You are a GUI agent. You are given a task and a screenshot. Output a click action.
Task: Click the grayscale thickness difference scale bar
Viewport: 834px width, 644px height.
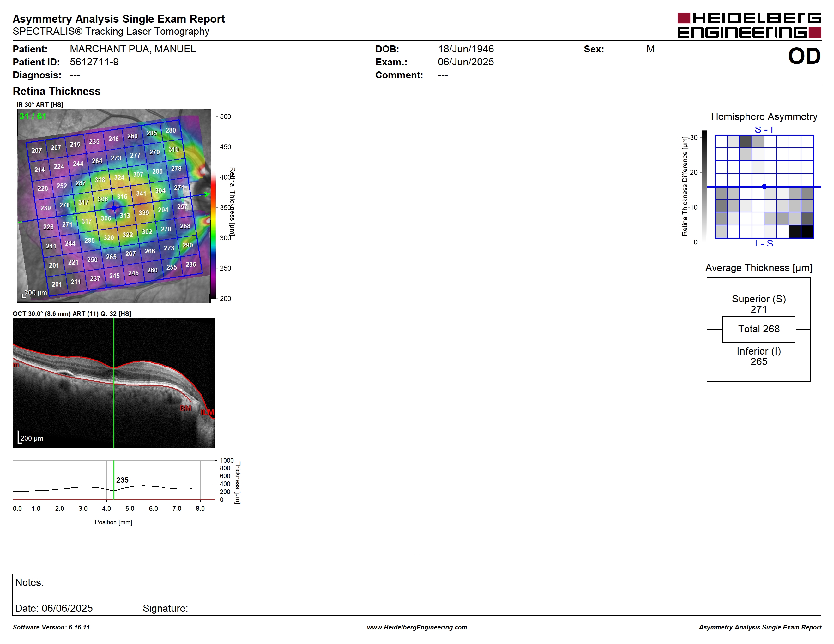[704, 186]
